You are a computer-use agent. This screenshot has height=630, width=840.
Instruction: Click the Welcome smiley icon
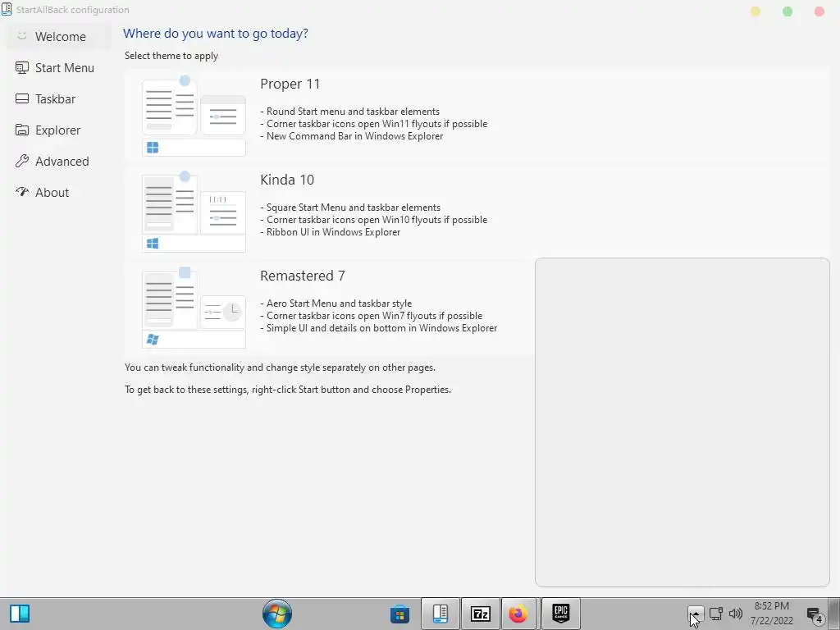click(22, 36)
